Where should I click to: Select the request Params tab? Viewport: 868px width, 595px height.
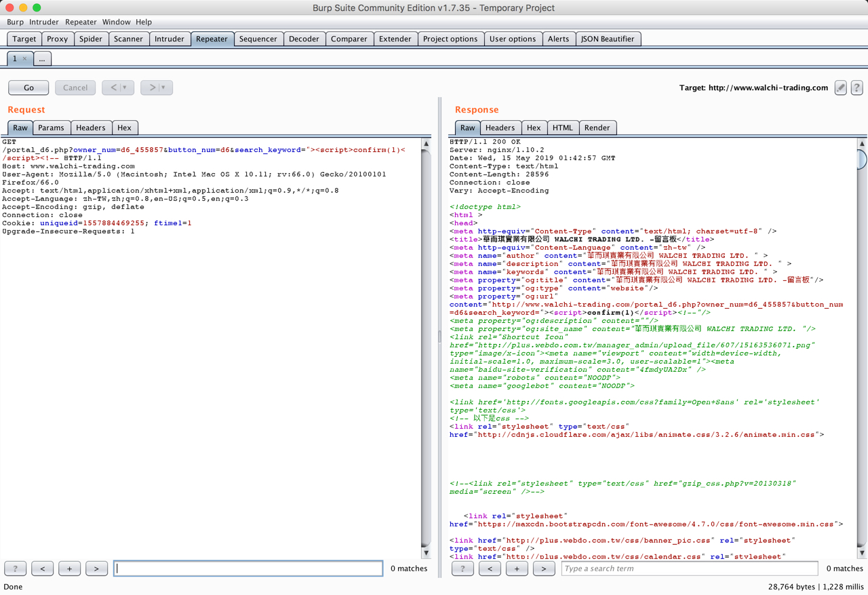pos(51,128)
